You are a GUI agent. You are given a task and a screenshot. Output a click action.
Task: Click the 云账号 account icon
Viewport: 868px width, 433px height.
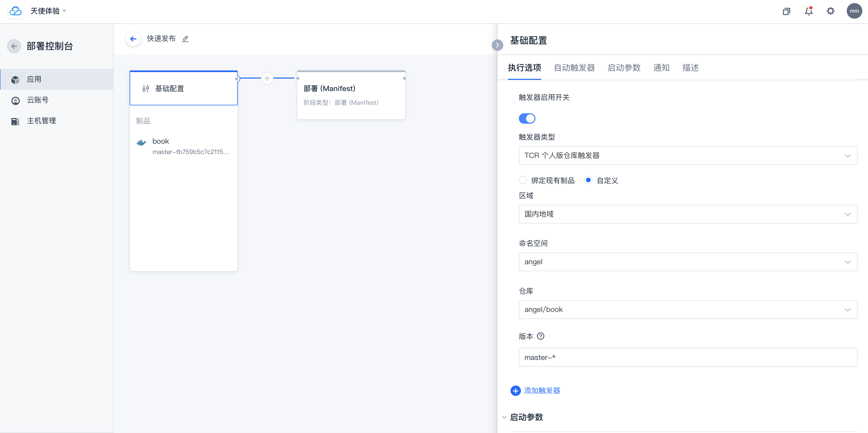[15, 101]
